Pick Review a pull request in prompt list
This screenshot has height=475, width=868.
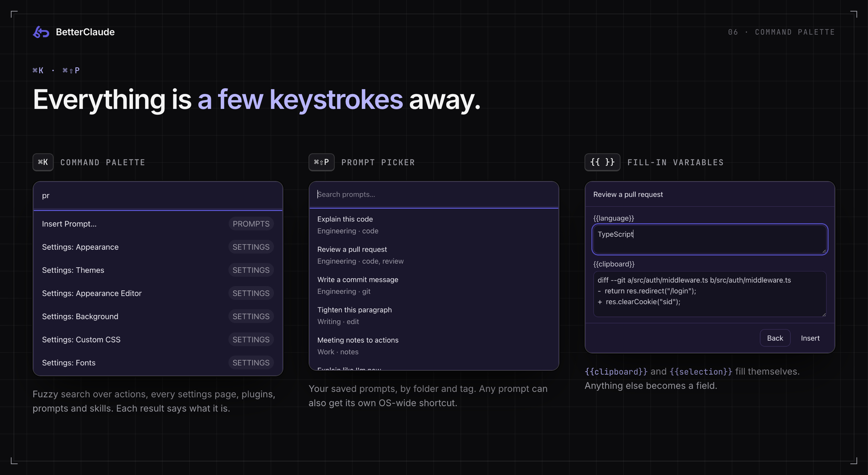pos(434,255)
